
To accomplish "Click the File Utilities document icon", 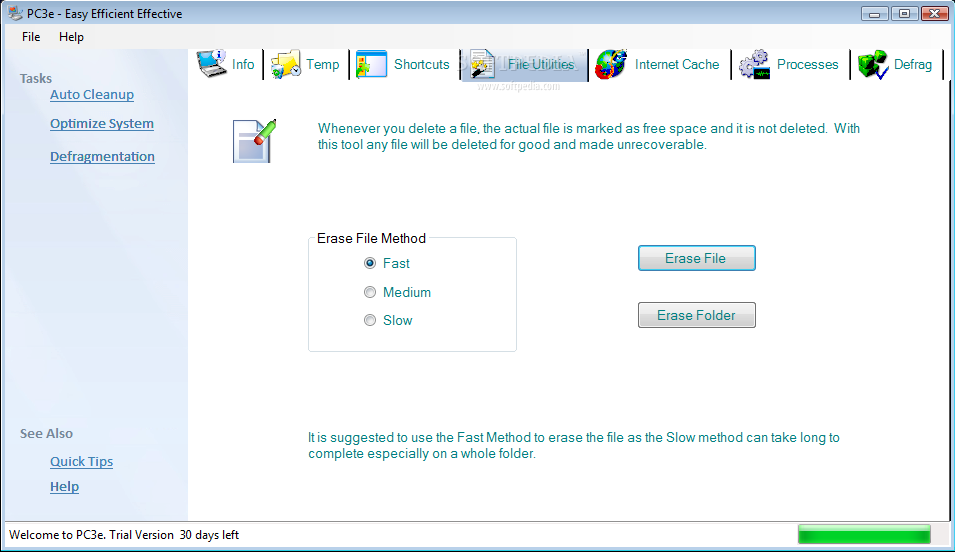I will 482,64.
